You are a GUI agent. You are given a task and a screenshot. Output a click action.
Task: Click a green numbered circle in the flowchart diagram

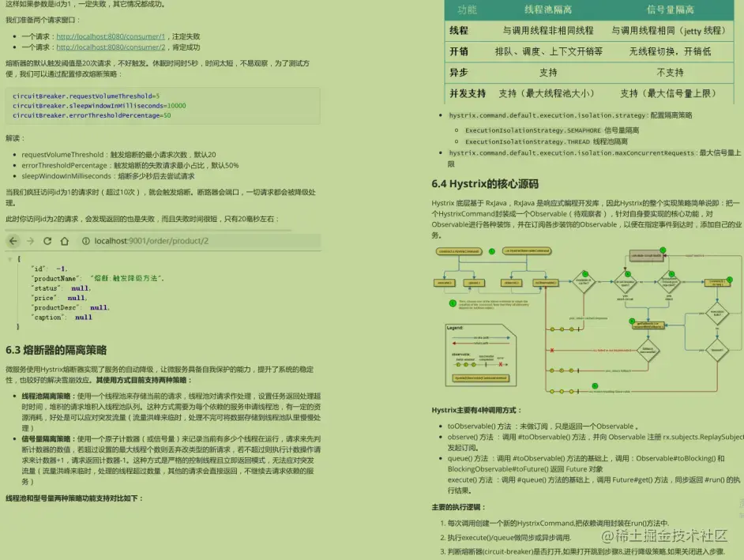[490, 251]
